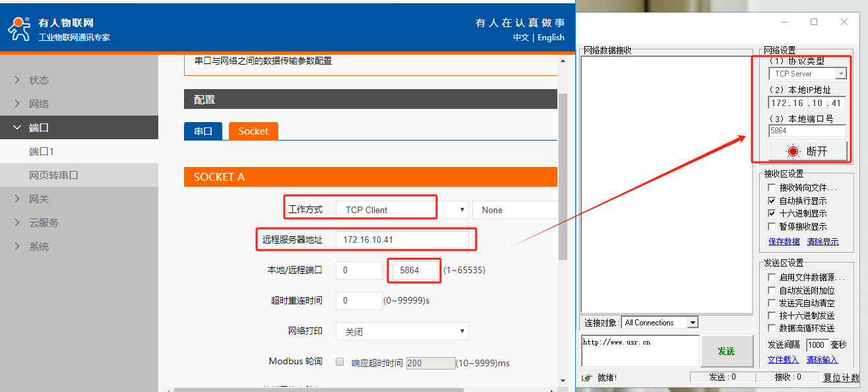Click the USR IOT company logo
Image resolution: width=868 pixels, height=392 pixels.
(20, 28)
